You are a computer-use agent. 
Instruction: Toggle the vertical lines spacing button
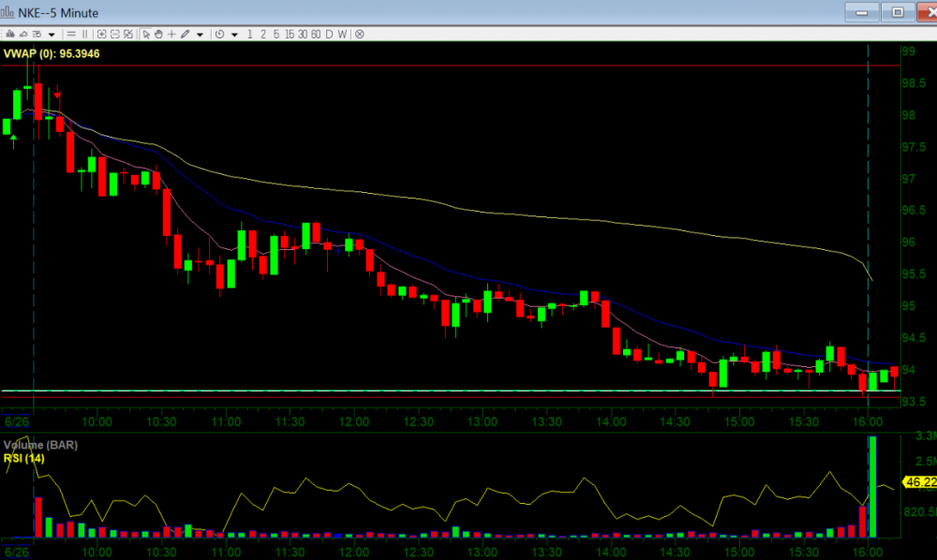(84, 34)
